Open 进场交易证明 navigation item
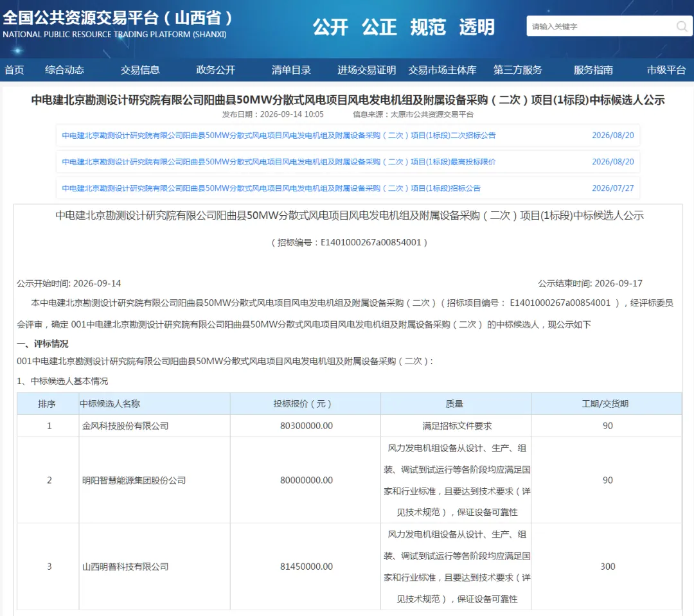Viewport: 694px width, 616px height. coord(366,70)
